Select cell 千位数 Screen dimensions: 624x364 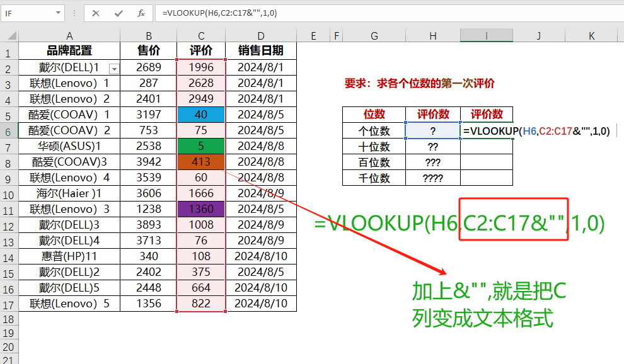374,178
